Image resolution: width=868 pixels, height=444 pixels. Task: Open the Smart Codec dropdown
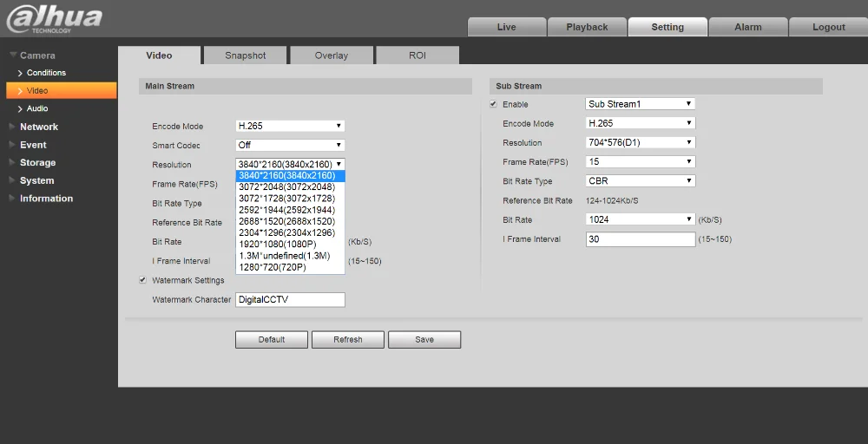290,145
